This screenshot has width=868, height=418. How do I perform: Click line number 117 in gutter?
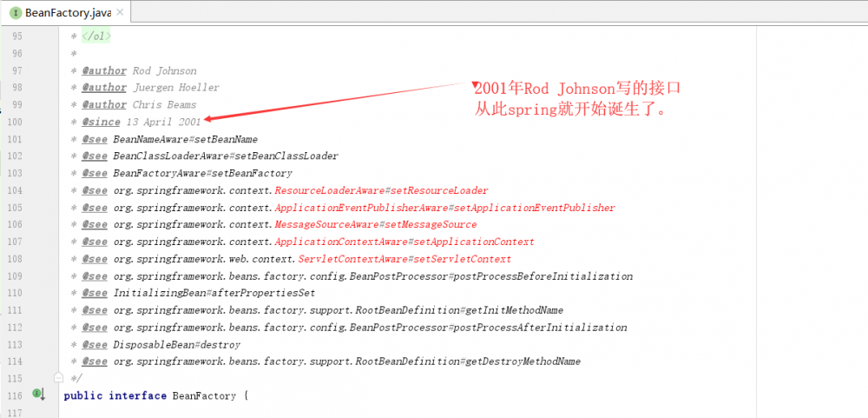pyautogui.click(x=15, y=413)
